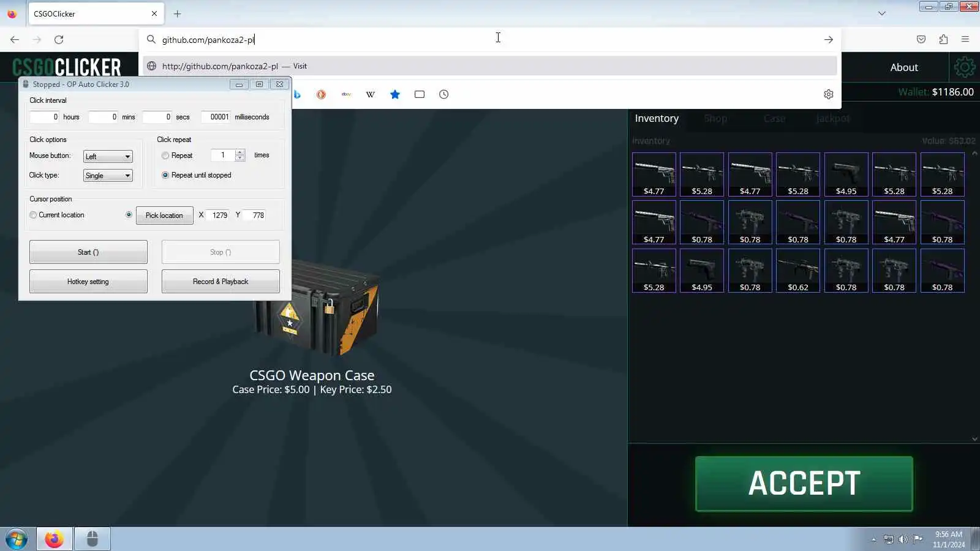
Task: Select the Pick location radio button
Action: pos(129,215)
